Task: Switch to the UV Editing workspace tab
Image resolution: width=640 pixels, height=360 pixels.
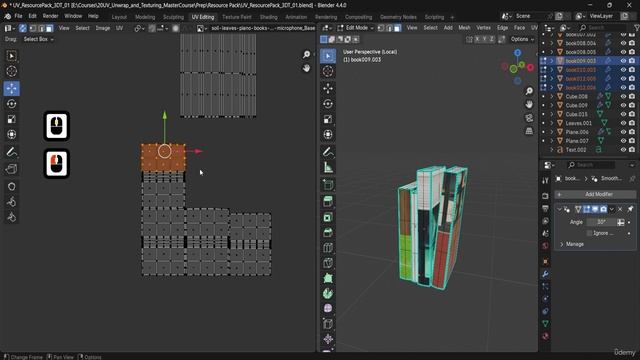Action: pyautogui.click(x=203, y=17)
